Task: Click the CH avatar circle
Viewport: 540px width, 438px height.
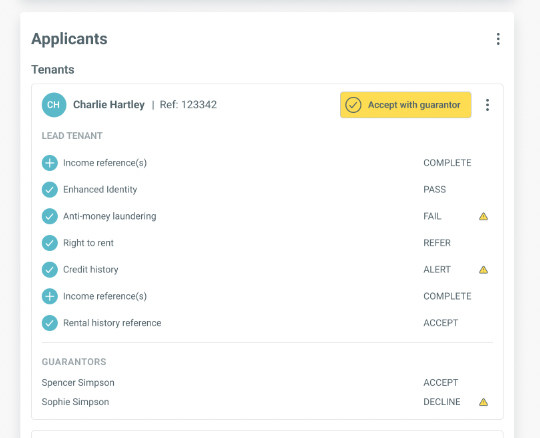Action: [54, 105]
